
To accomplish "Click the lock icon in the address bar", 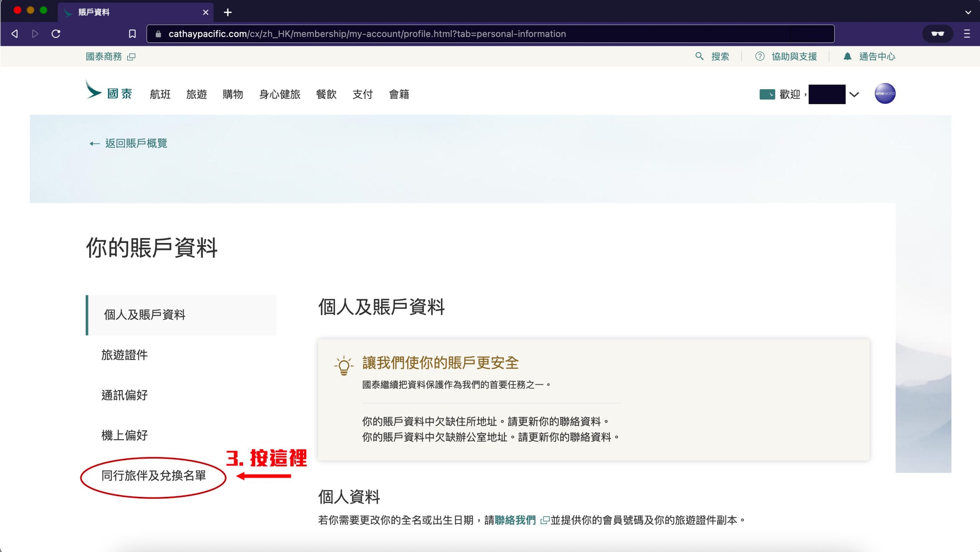I will (x=158, y=34).
